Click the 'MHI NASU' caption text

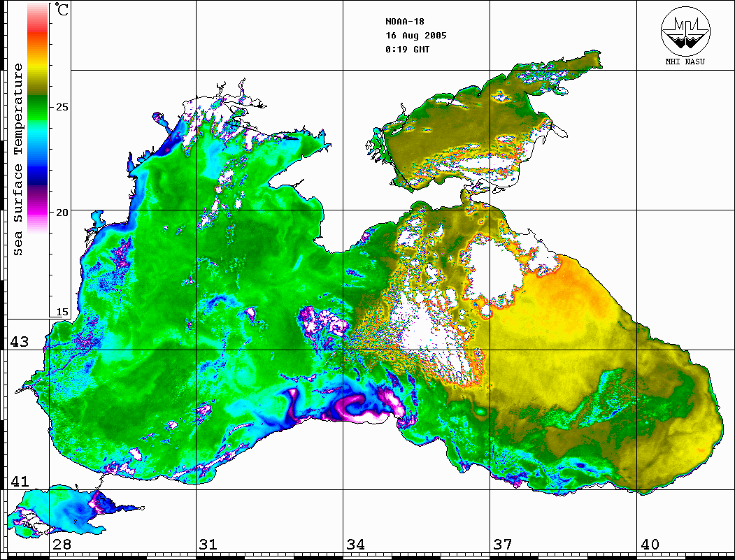tap(685, 62)
